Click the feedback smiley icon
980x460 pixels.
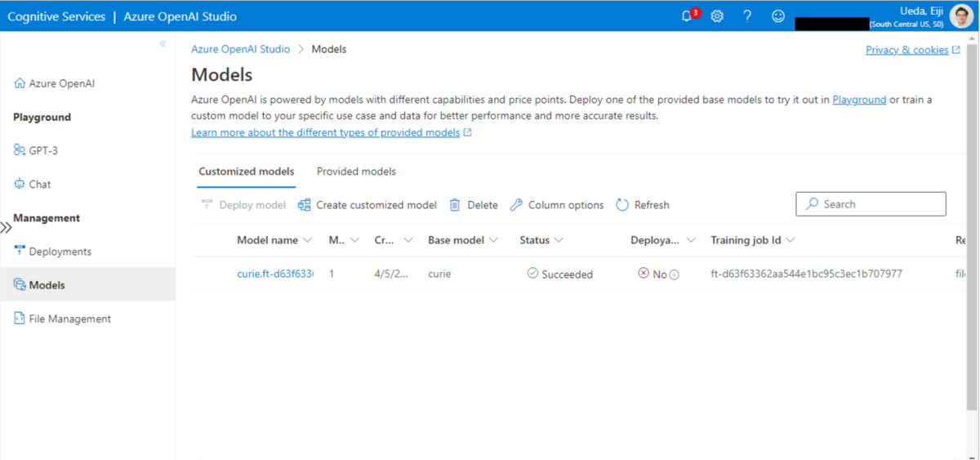coord(778,16)
